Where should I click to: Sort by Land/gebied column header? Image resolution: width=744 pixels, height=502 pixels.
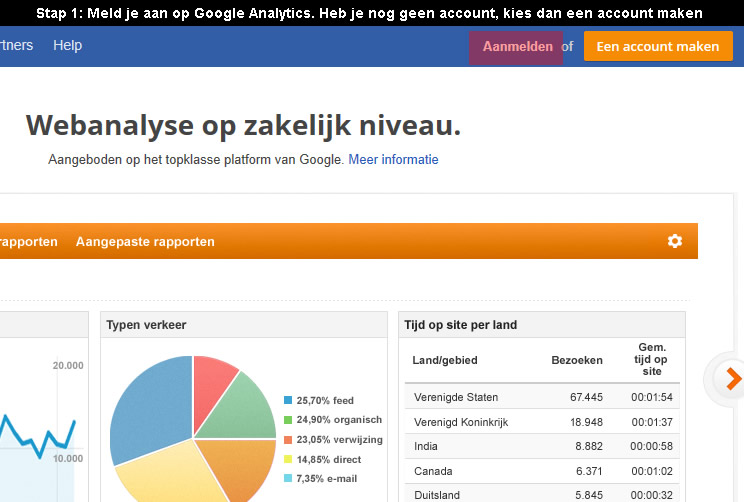pyautogui.click(x=445, y=360)
